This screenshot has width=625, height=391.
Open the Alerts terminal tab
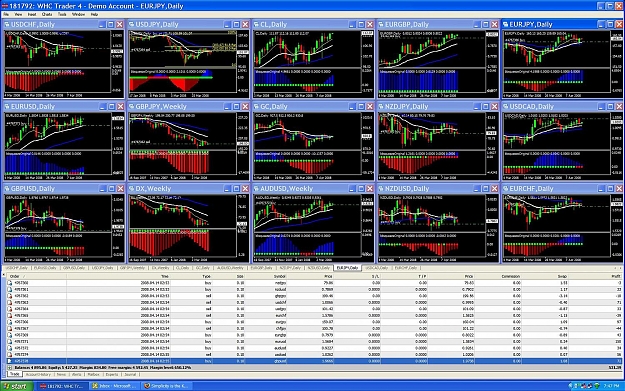pos(76,375)
